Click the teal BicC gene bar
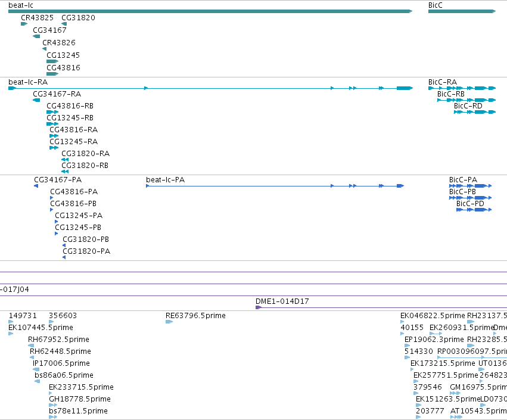This screenshot has height=420, width=507. pos(462,12)
